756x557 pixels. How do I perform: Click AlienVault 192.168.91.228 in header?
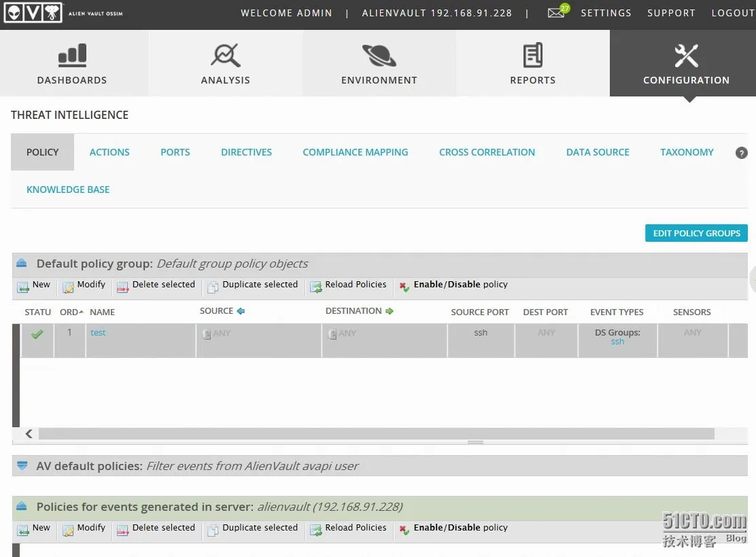[437, 13]
